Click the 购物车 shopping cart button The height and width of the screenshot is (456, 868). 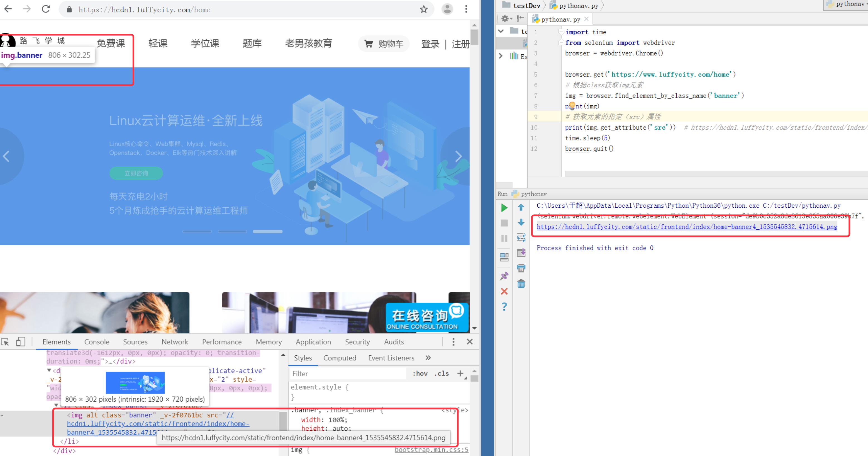pyautogui.click(x=384, y=44)
